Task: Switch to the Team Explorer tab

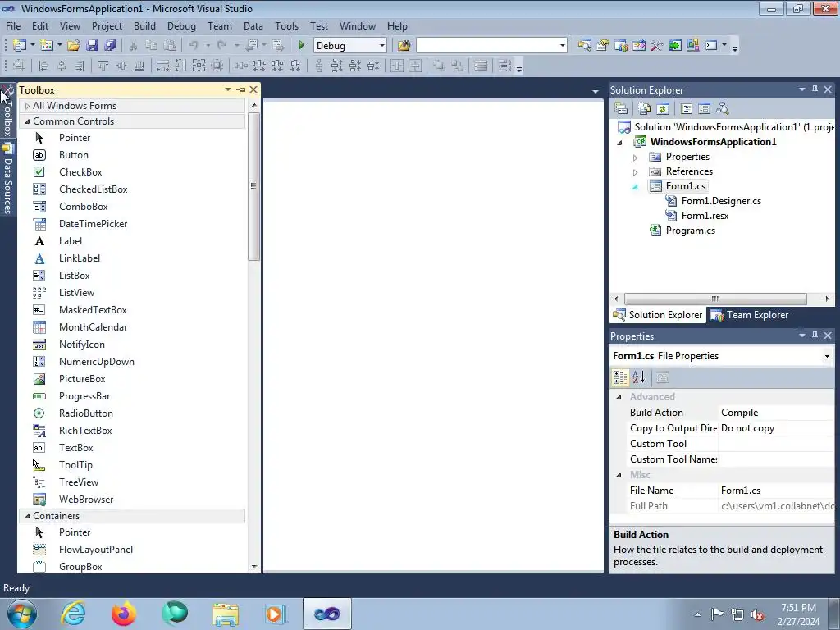Action: tap(750, 315)
